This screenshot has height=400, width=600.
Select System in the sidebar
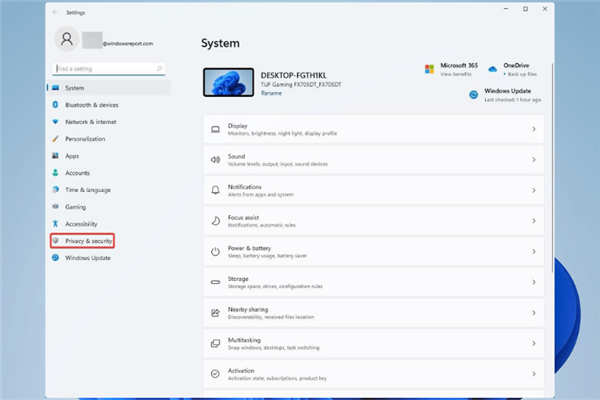(109, 88)
